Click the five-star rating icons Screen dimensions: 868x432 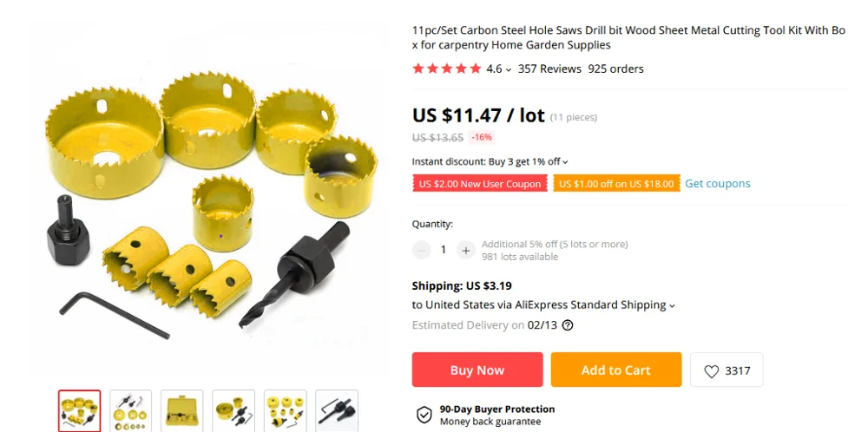pyautogui.click(x=447, y=69)
